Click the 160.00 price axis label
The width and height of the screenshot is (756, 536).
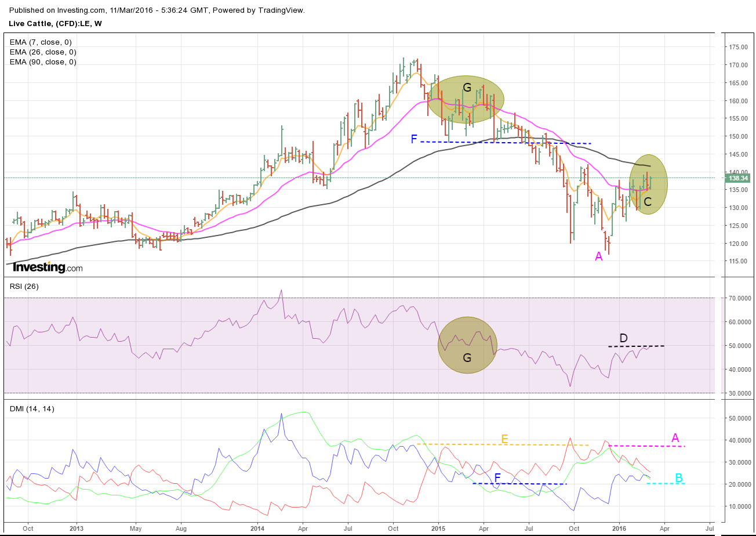739,101
